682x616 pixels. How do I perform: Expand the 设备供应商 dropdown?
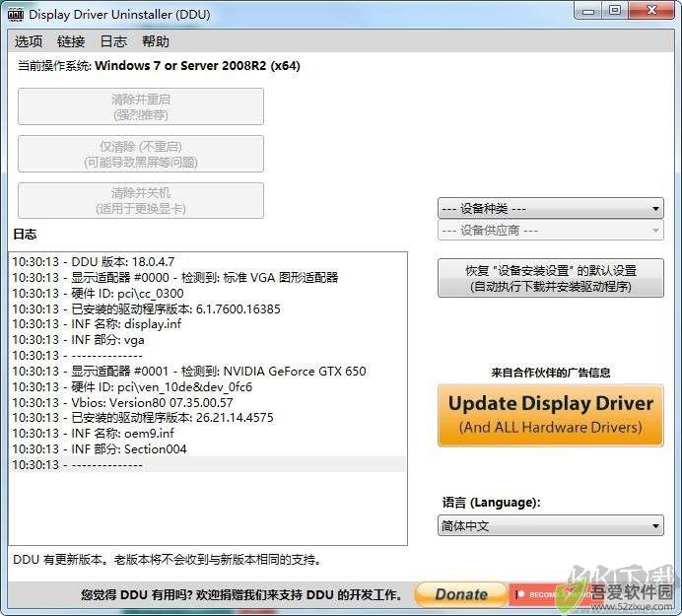click(551, 230)
